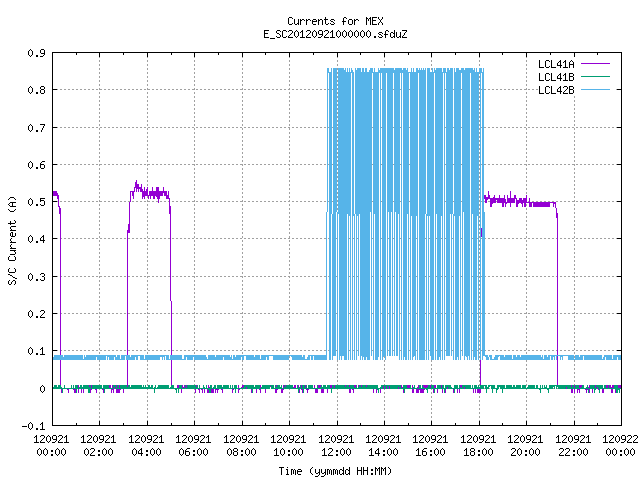Click the LCL41B legend label

tap(556, 77)
